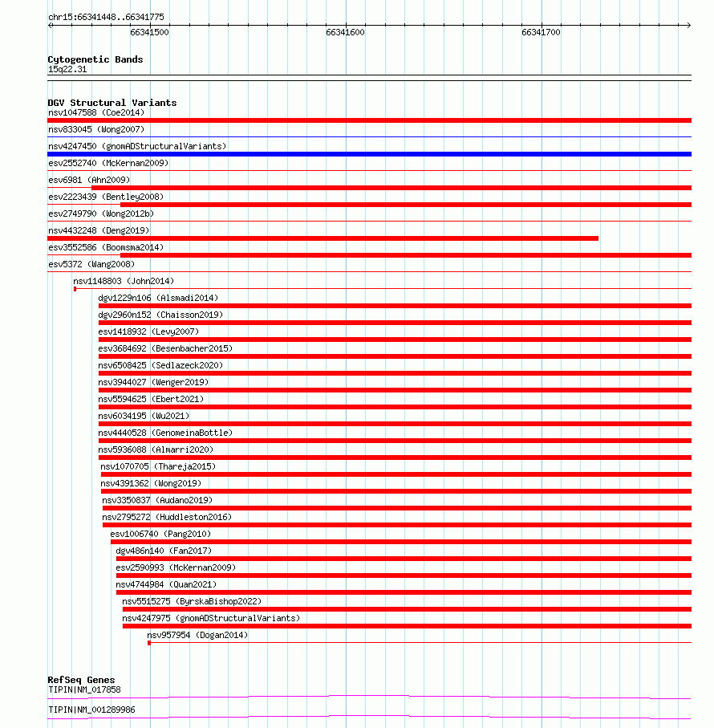Select variant nsv4440528 (GenomeinaBottle)
Image resolution: width=714 pixels, height=728 pixels.
point(165,433)
